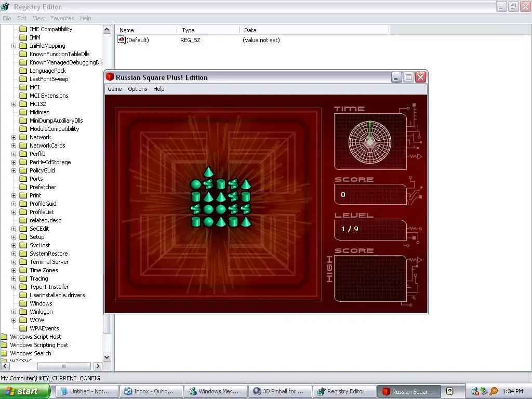Click the help question mark taskbar icon
532x399 pixels.
click(x=449, y=391)
